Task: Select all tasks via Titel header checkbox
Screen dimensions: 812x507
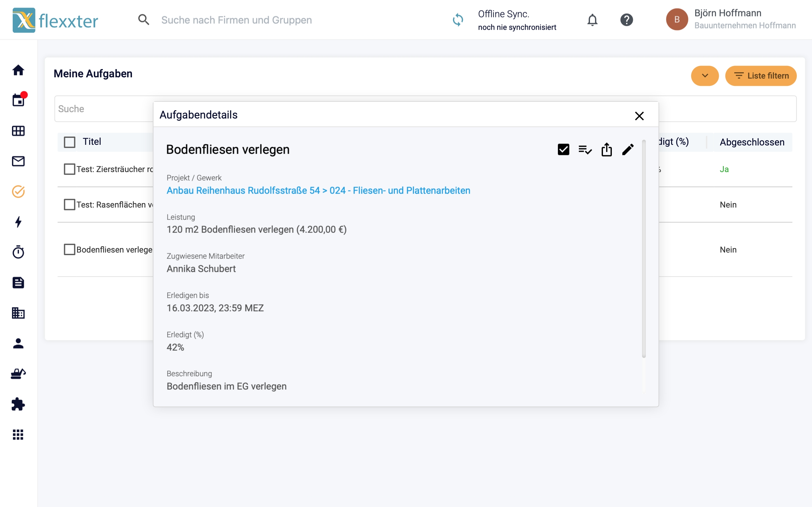Action: [x=69, y=142]
